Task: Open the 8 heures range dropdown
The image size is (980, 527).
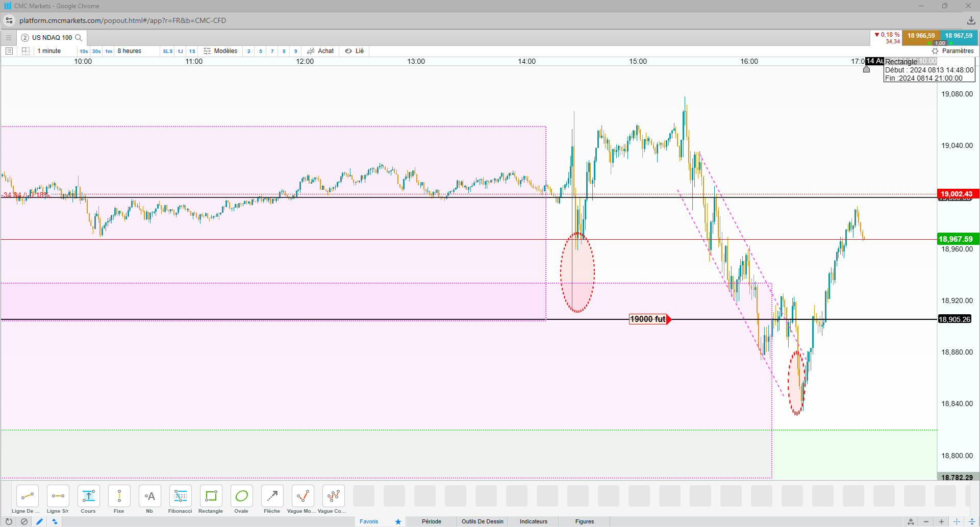Action: [x=130, y=51]
